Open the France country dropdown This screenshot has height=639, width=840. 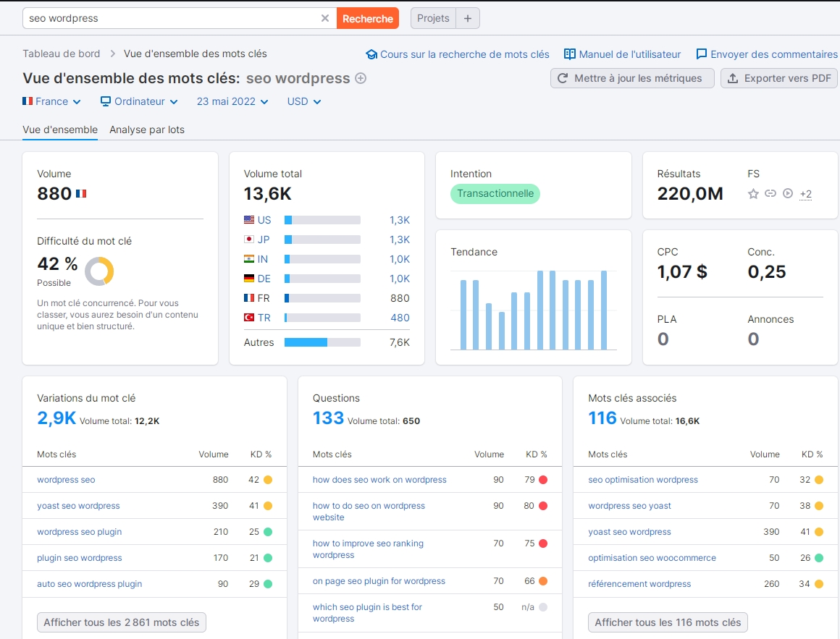51,102
